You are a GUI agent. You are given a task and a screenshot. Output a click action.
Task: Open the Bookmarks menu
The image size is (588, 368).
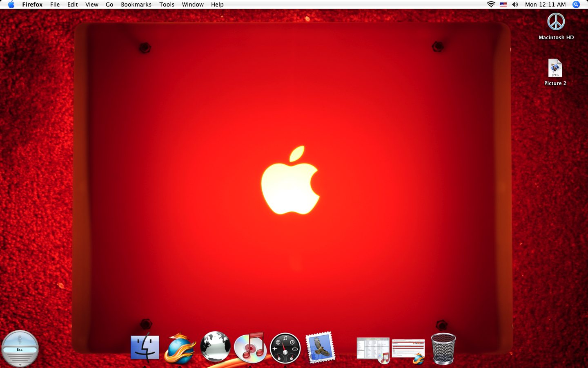(136, 4)
